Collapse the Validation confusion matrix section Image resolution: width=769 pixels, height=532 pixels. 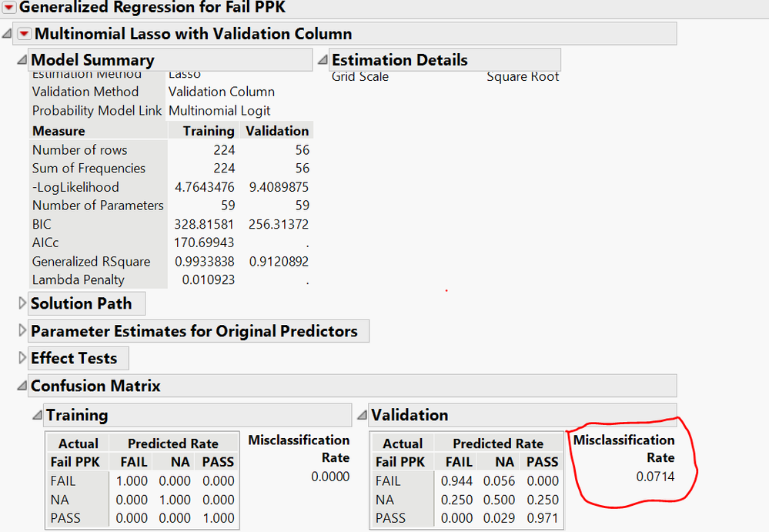tap(361, 415)
